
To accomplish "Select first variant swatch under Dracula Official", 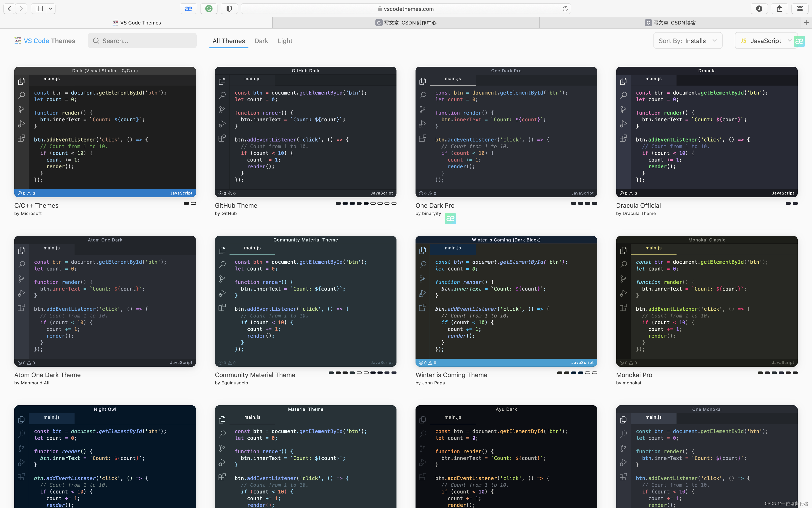I will click(x=788, y=203).
